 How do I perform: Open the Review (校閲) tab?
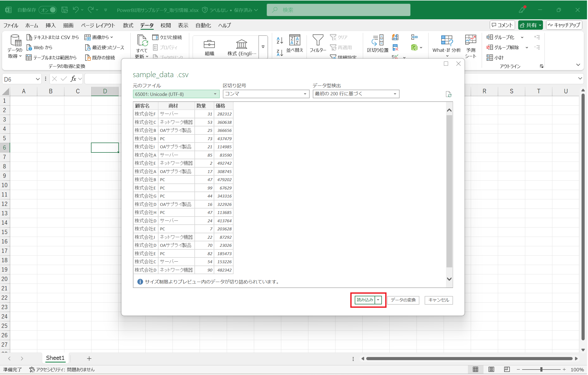[x=166, y=25]
